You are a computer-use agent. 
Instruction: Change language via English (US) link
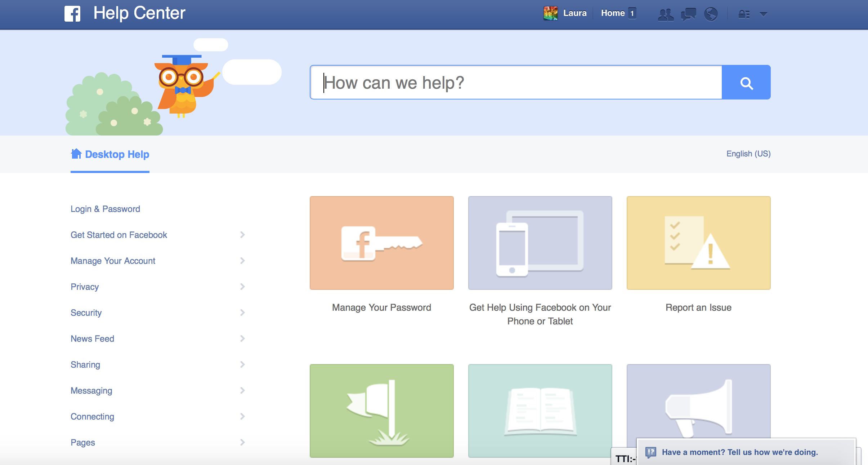pyautogui.click(x=748, y=154)
